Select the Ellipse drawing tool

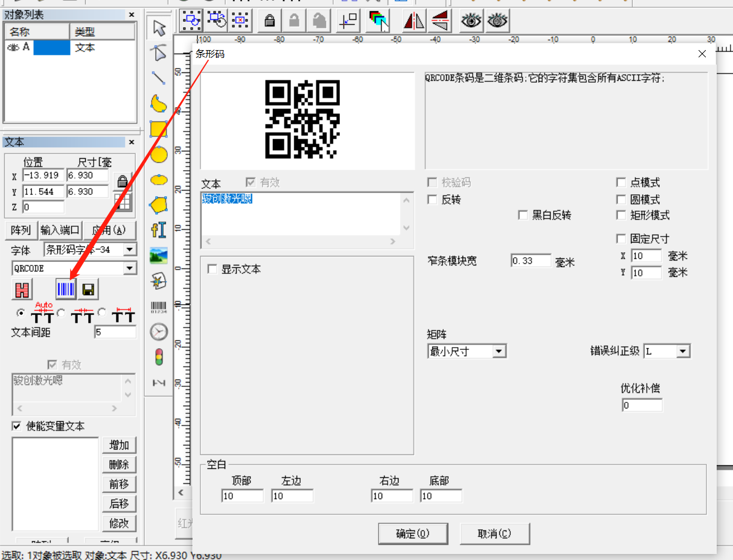159,180
